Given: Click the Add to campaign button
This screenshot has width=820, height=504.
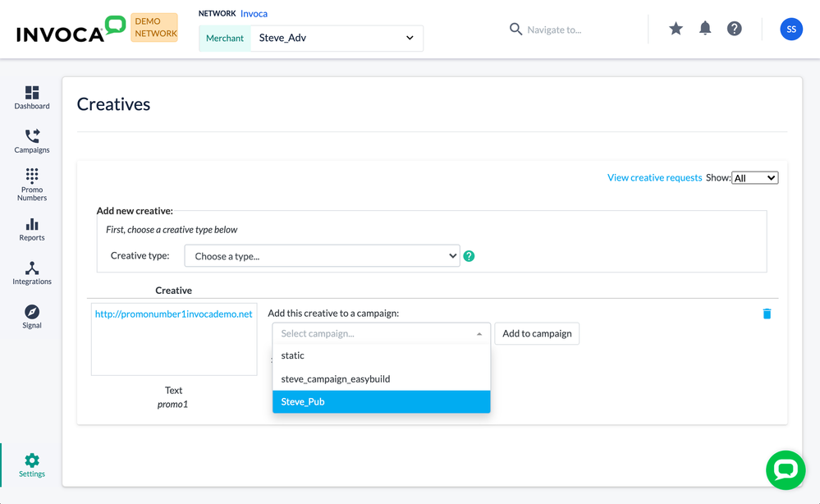Looking at the screenshot, I should coord(537,333).
